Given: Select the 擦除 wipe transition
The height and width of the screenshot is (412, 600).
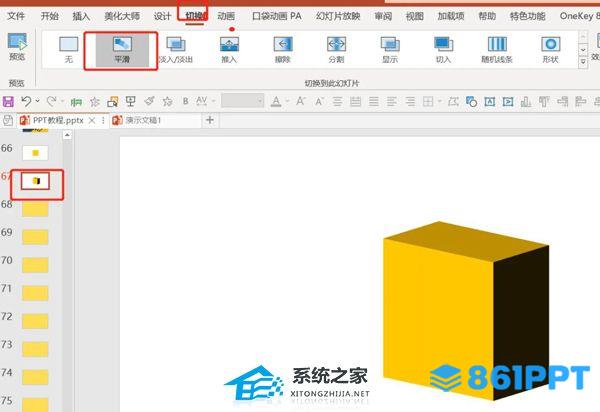Looking at the screenshot, I should pos(283,50).
